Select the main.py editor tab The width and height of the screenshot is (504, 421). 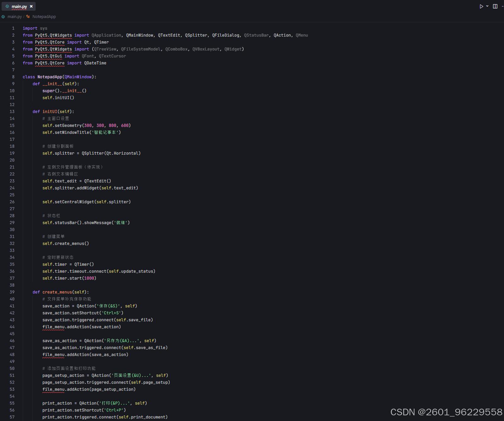coord(19,6)
